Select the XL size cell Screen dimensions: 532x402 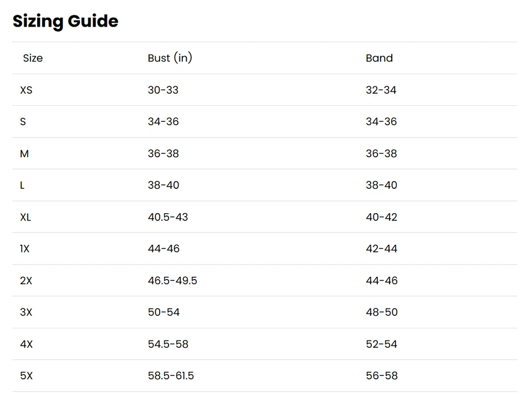(x=25, y=217)
